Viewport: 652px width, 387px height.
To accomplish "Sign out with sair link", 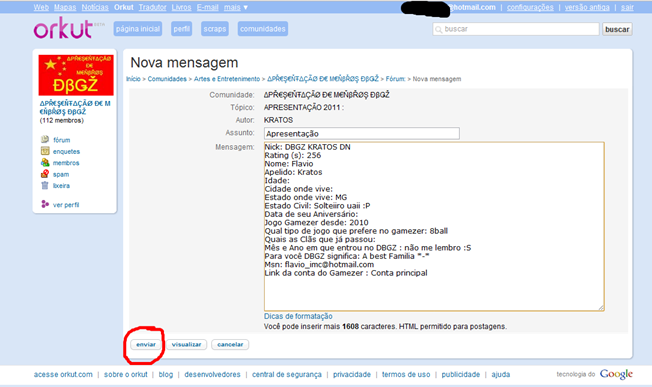I will click(x=627, y=7).
